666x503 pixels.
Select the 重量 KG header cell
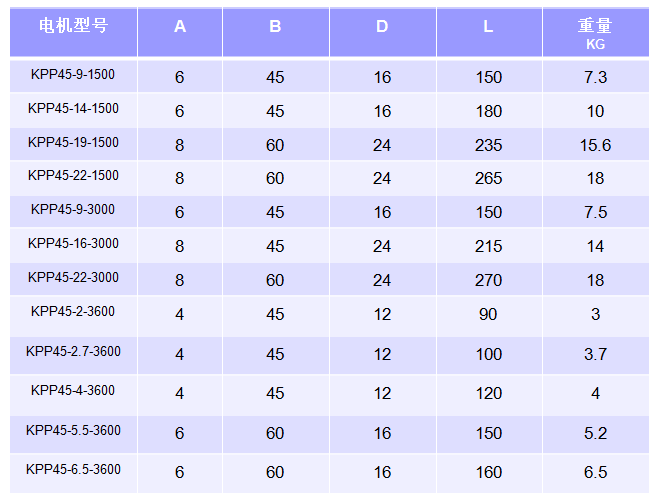tap(595, 31)
